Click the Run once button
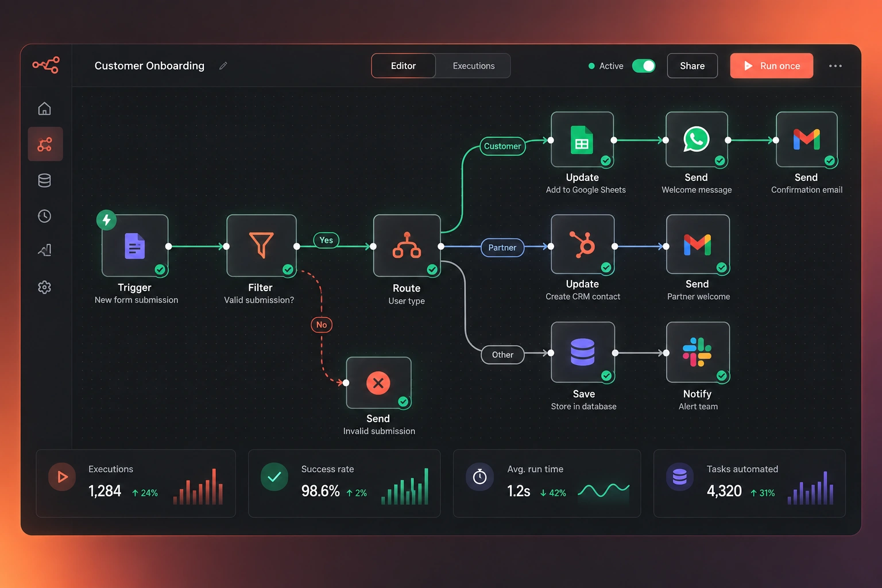Image resolution: width=882 pixels, height=588 pixels. [771, 66]
